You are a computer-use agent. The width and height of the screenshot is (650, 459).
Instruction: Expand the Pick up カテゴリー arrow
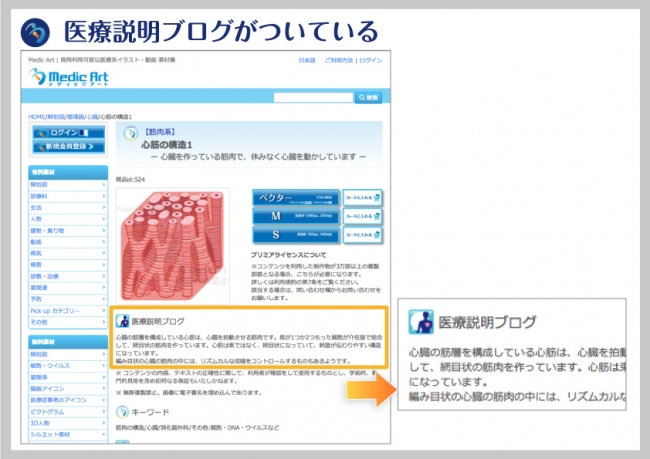click(x=104, y=311)
